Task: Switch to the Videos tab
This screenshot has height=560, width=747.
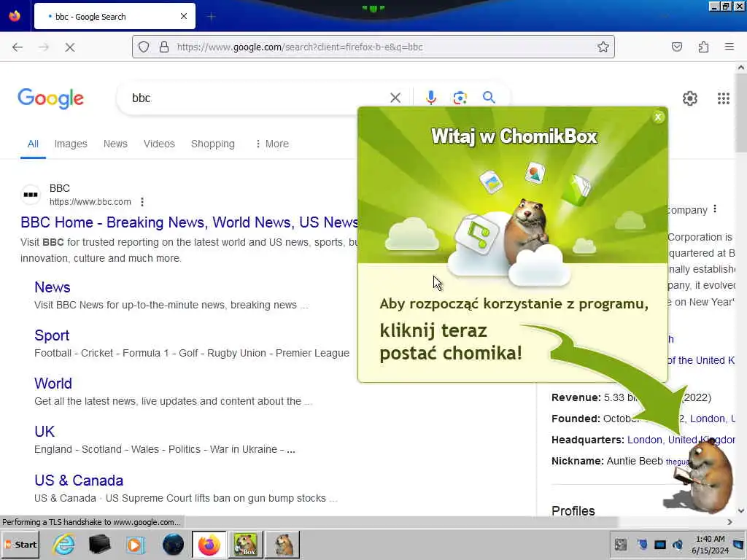Action: [159, 144]
